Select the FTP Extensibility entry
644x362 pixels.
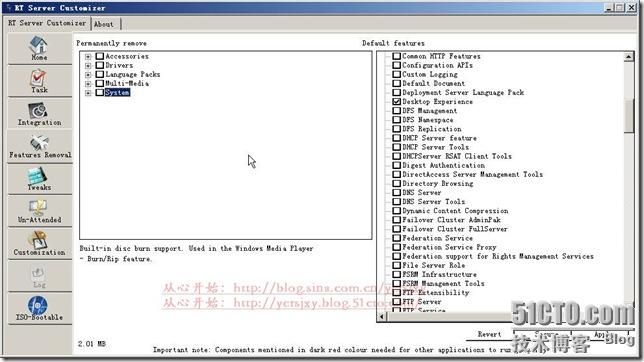[x=435, y=293]
